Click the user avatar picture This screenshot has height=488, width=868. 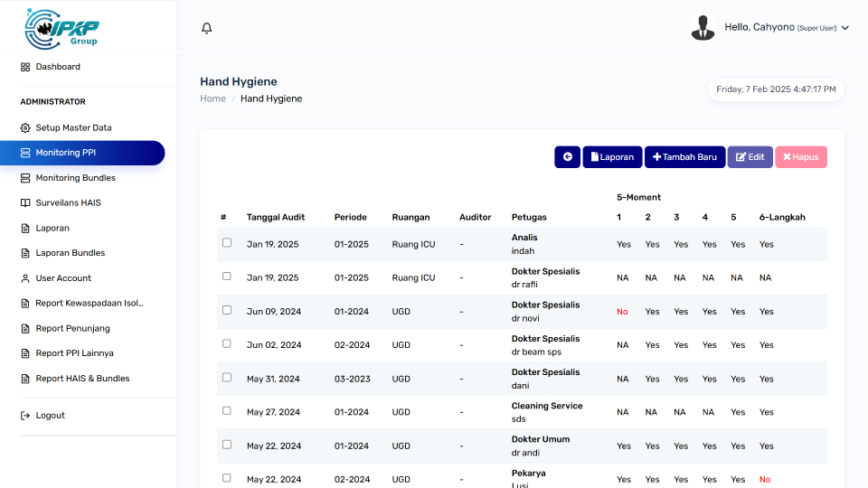[x=703, y=28]
